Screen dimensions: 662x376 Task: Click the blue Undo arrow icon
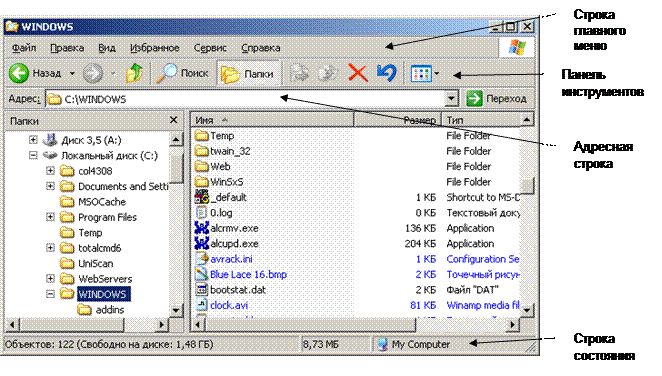click(x=387, y=73)
